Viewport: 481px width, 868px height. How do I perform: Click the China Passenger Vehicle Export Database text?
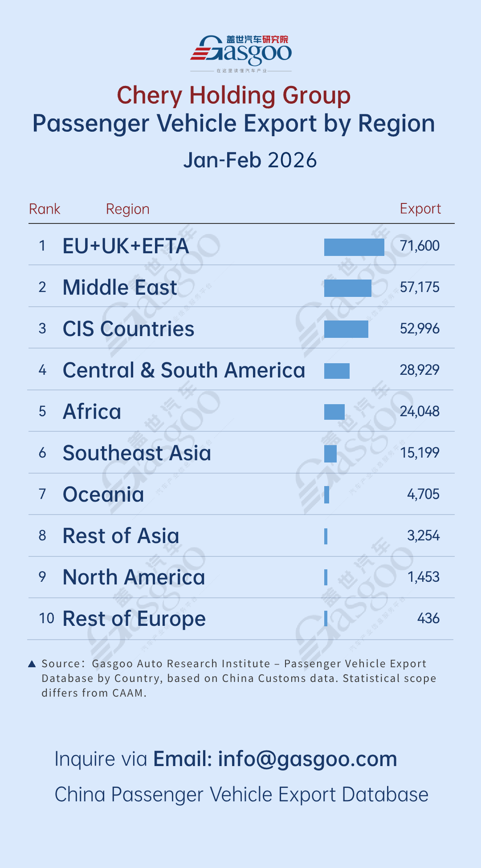(x=241, y=795)
